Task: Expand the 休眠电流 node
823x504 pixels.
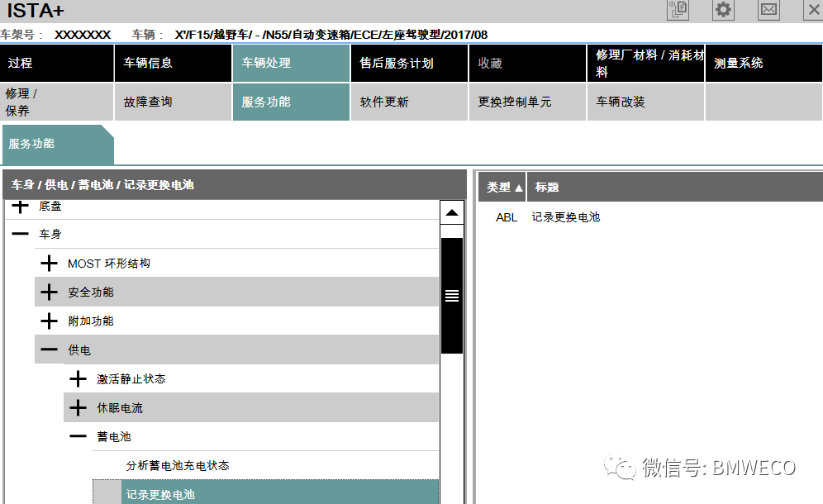Action: tap(78, 407)
